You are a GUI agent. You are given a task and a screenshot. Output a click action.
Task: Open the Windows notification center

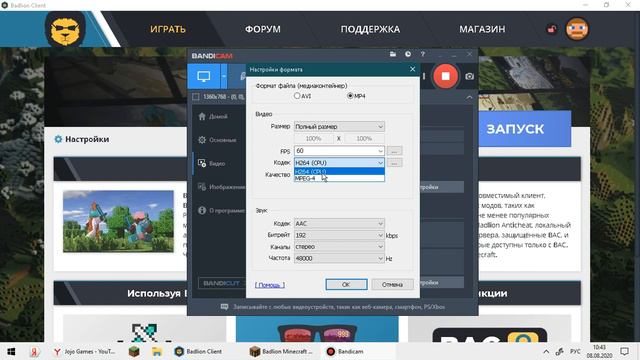pos(624,351)
